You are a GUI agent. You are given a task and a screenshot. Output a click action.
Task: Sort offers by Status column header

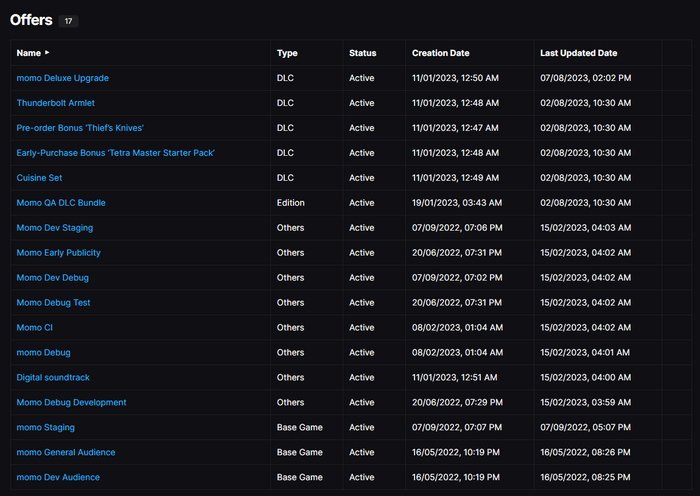(362, 53)
